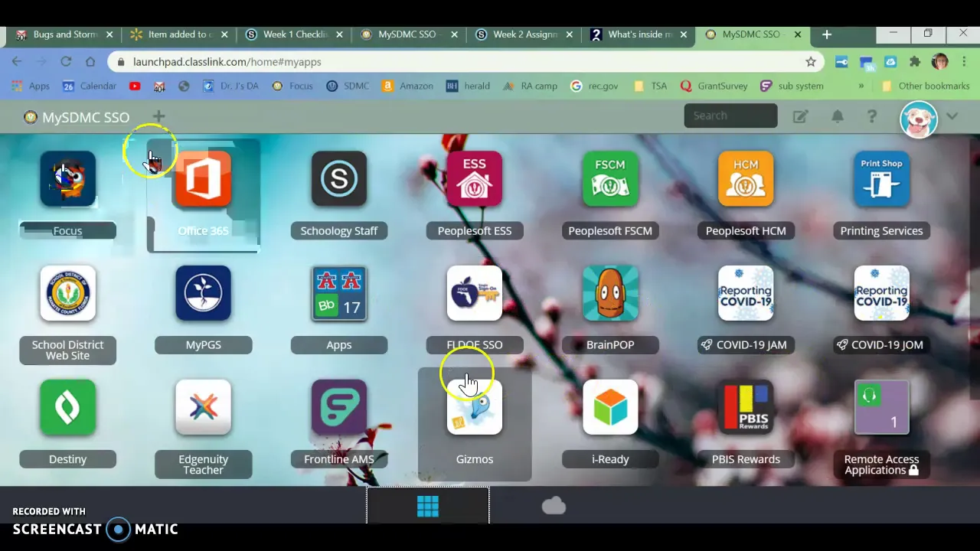980x551 pixels.
Task: Click the notifications bell icon
Action: (838, 116)
